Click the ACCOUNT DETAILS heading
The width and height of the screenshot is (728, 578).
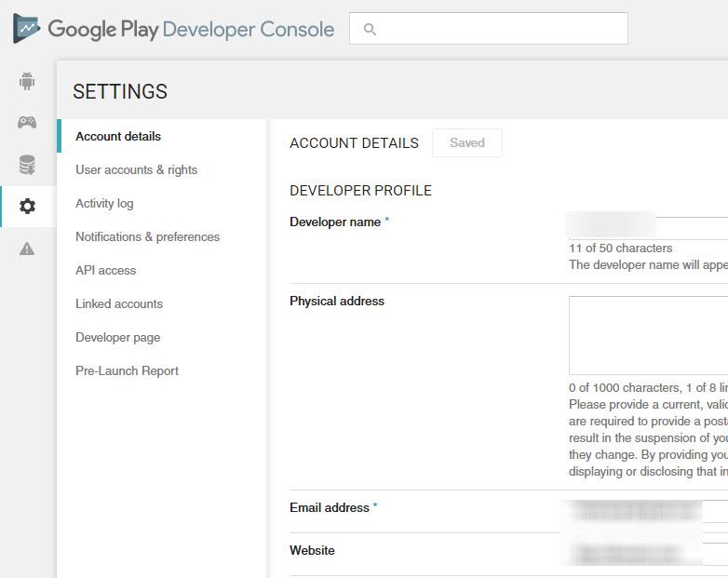355,143
